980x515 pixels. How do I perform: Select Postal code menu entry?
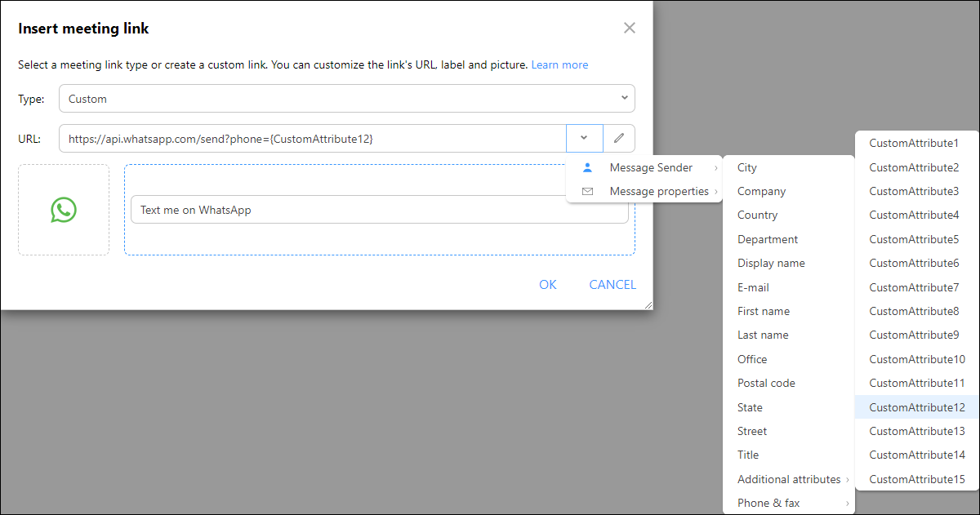click(789, 383)
